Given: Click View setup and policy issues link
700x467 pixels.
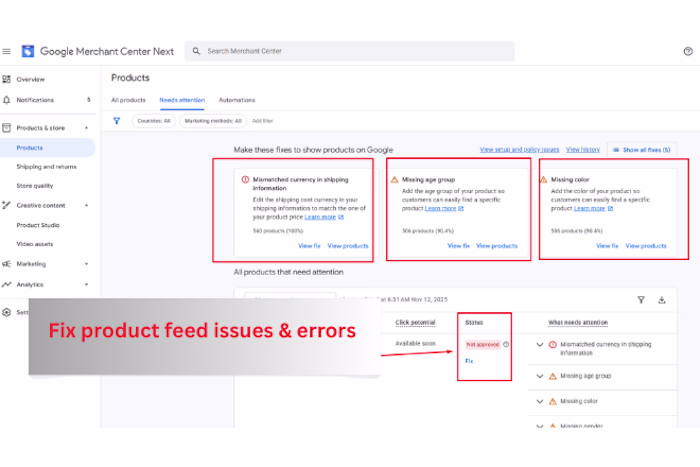Looking at the screenshot, I should click(519, 150).
